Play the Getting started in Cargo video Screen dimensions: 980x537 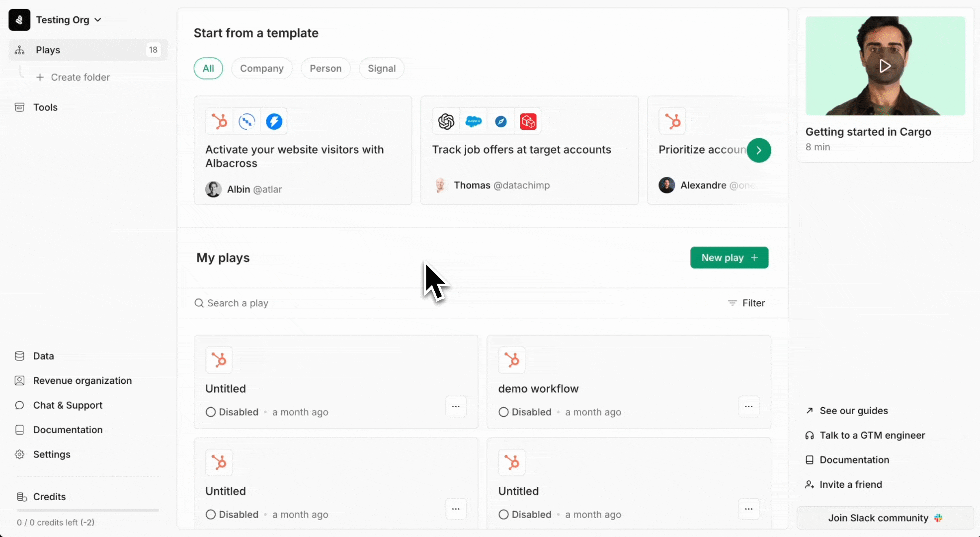point(885,66)
